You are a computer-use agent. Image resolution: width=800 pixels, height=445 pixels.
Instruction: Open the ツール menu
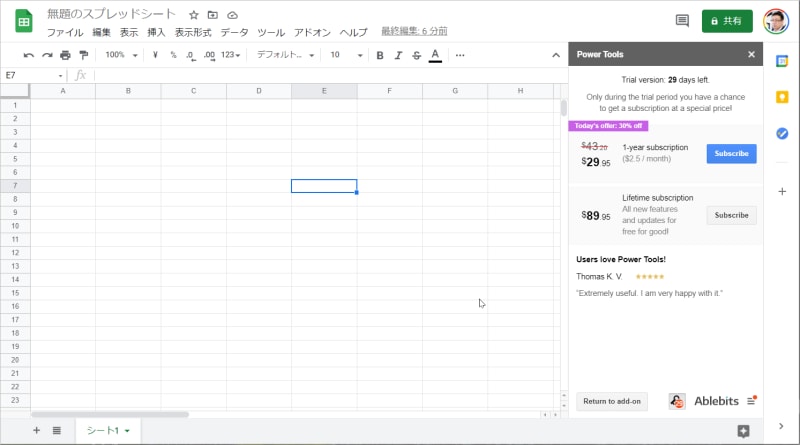pyautogui.click(x=271, y=32)
